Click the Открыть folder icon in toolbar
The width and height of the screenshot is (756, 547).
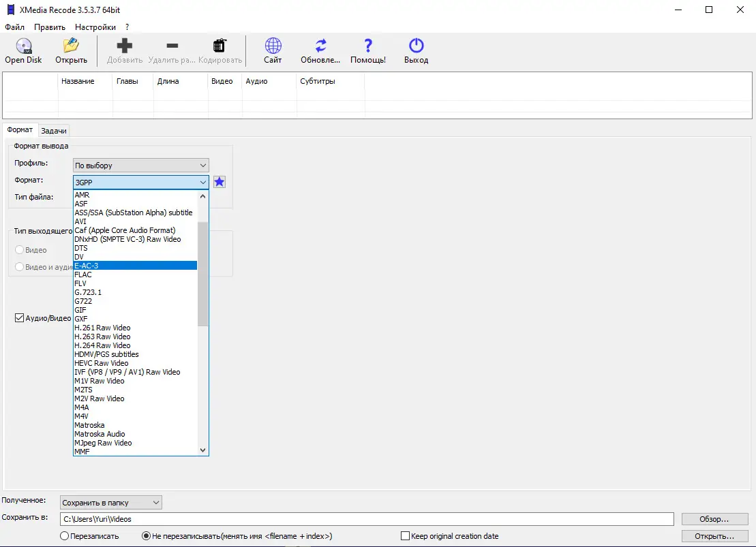pyautogui.click(x=71, y=46)
